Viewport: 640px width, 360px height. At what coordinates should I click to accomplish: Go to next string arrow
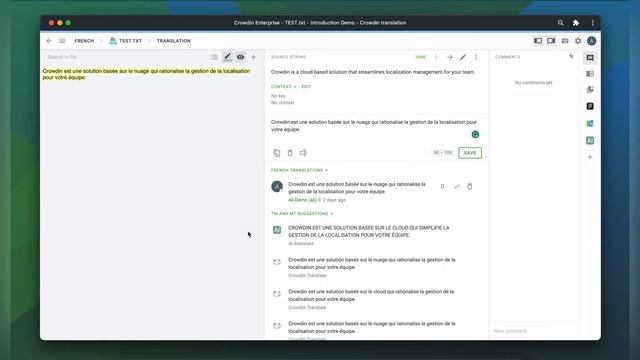pos(450,57)
